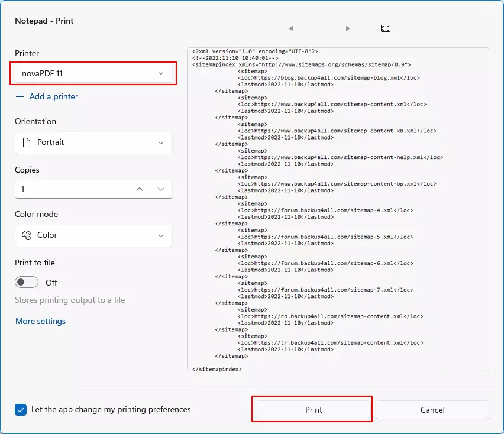Increase copies with the up chevron
Screen dimensions: 504x434
click(140, 189)
